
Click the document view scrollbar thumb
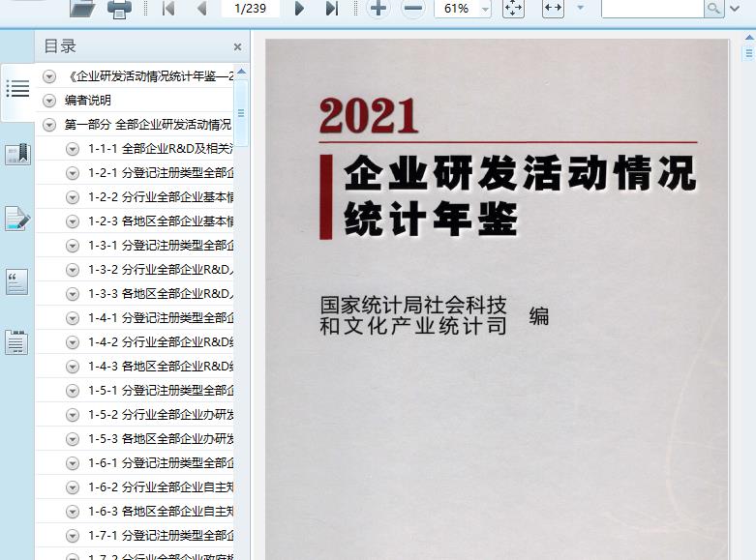coord(749,52)
